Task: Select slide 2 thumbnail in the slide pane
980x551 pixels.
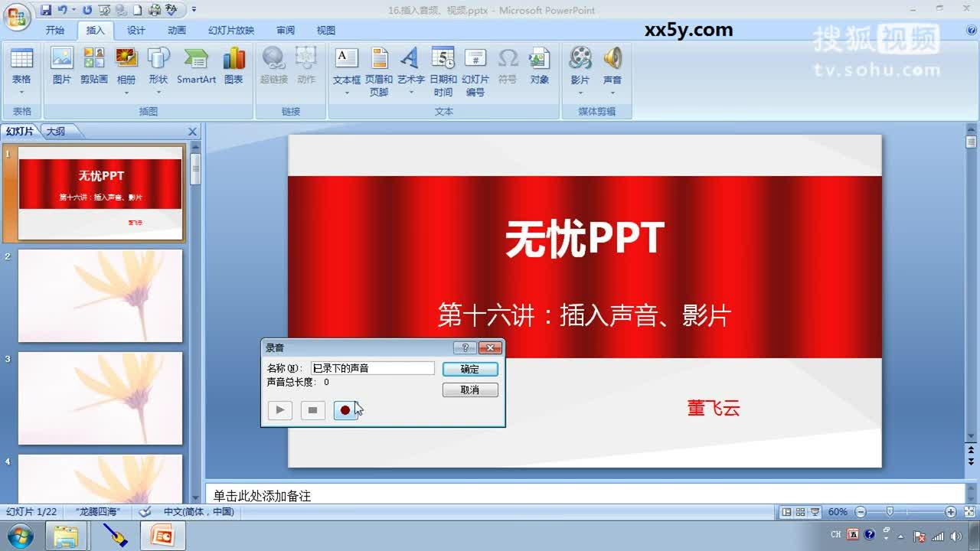Action: point(100,296)
